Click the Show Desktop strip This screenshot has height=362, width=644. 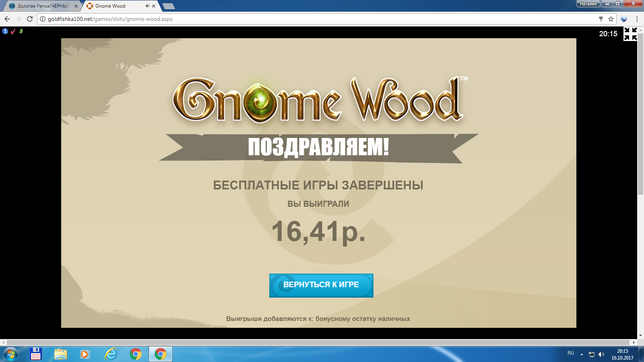pos(641,354)
